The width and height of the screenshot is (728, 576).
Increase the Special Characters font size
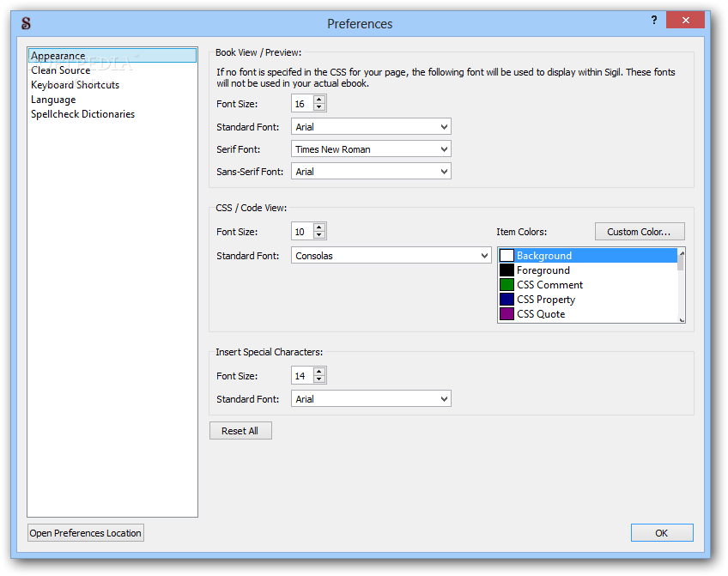click(319, 372)
